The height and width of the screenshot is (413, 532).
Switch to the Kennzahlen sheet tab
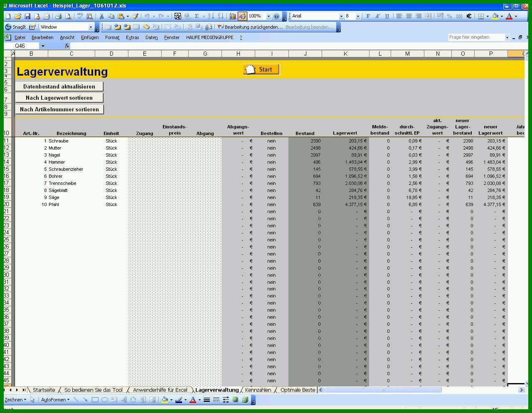click(258, 390)
